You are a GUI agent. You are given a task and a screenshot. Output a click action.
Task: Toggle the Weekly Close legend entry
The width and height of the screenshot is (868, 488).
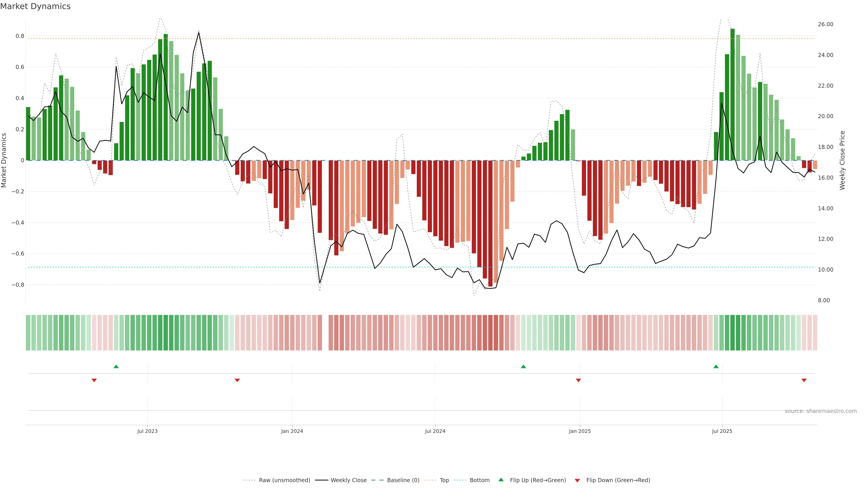348,480
